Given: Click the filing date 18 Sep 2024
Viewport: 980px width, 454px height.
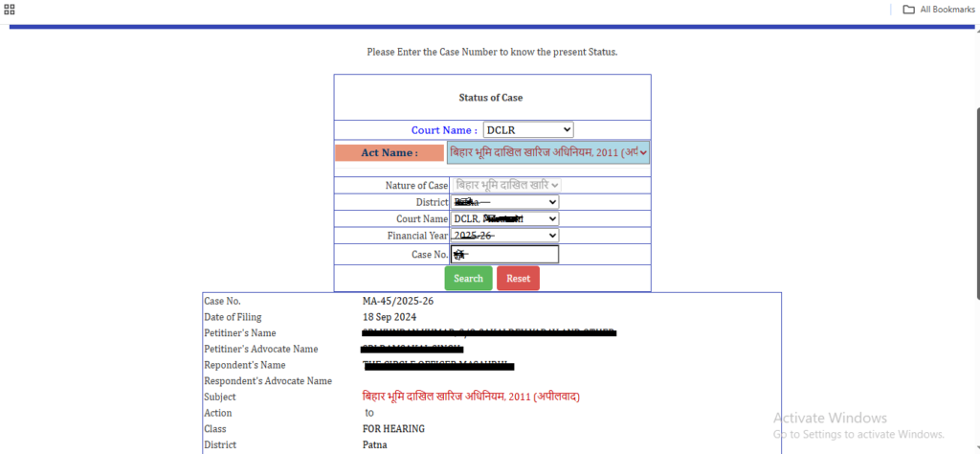Looking at the screenshot, I should coord(390,317).
